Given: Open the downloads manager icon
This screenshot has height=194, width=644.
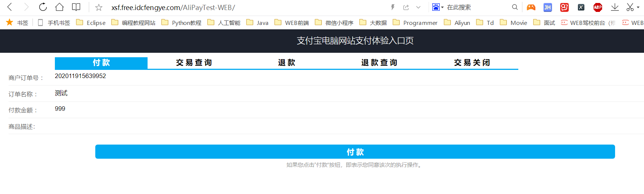Looking at the screenshot, I should click(615, 7).
